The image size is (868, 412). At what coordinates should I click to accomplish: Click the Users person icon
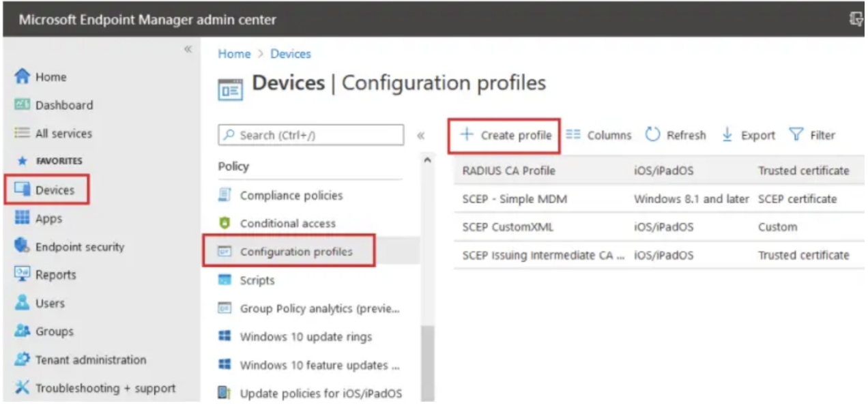pos(23,303)
